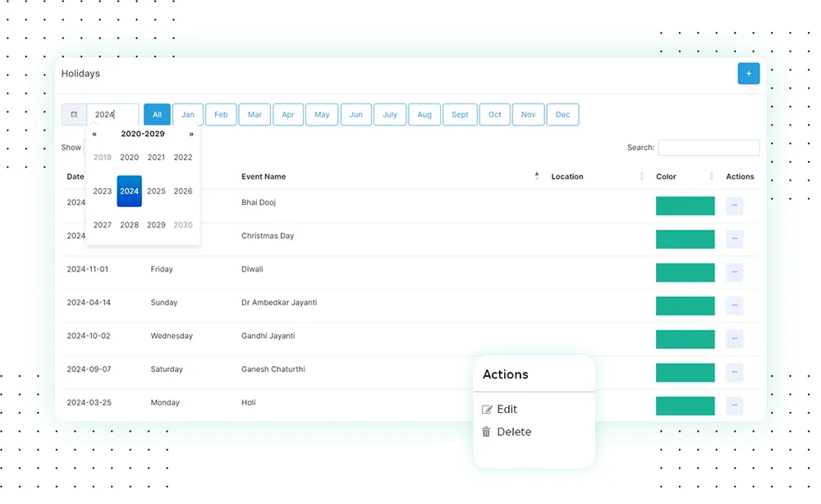
Task: Open actions menu for Christmas Day row
Action: point(734,239)
